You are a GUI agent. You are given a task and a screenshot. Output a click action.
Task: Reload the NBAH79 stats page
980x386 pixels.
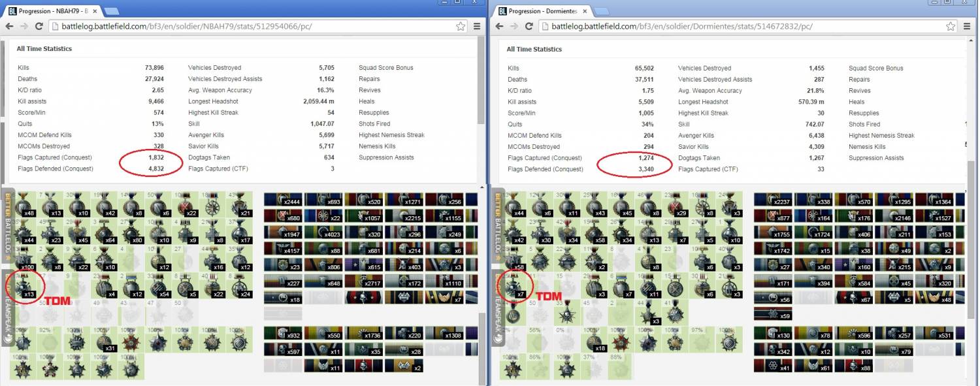coord(39,26)
